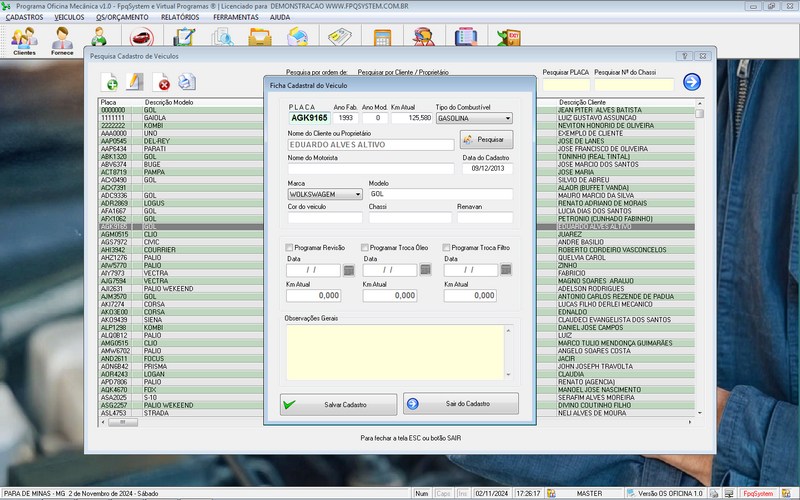
Task: Tick the Programar Troca Filtro checkbox
Action: pyautogui.click(x=445, y=247)
